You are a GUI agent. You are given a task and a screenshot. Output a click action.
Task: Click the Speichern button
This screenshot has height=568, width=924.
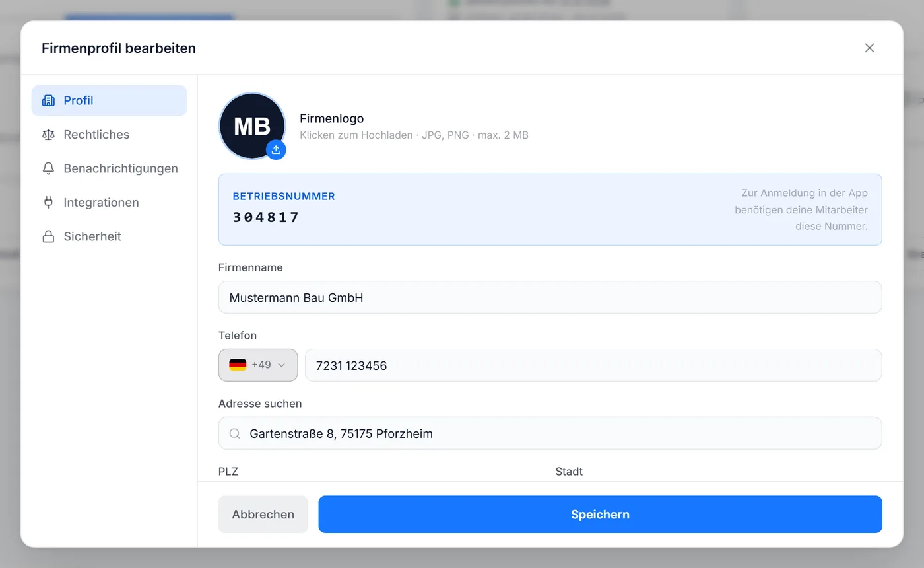pyautogui.click(x=600, y=515)
